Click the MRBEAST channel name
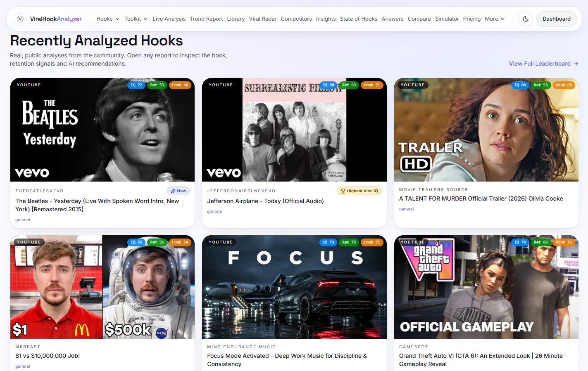The width and height of the screenshot is (588, 371). (28, 347)
